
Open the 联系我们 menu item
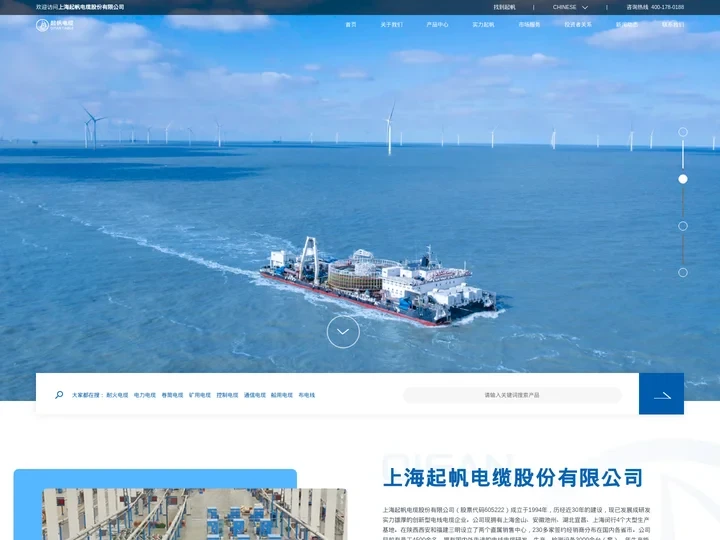click(x=673, y=25)
